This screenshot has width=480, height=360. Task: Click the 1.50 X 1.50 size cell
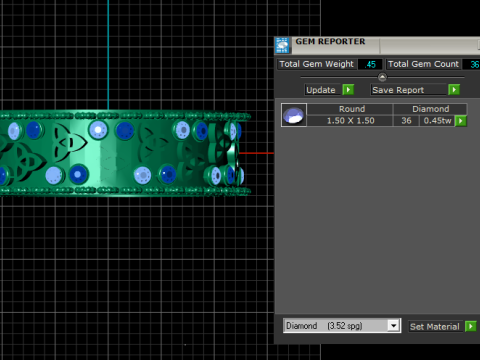tap(350, 121)
